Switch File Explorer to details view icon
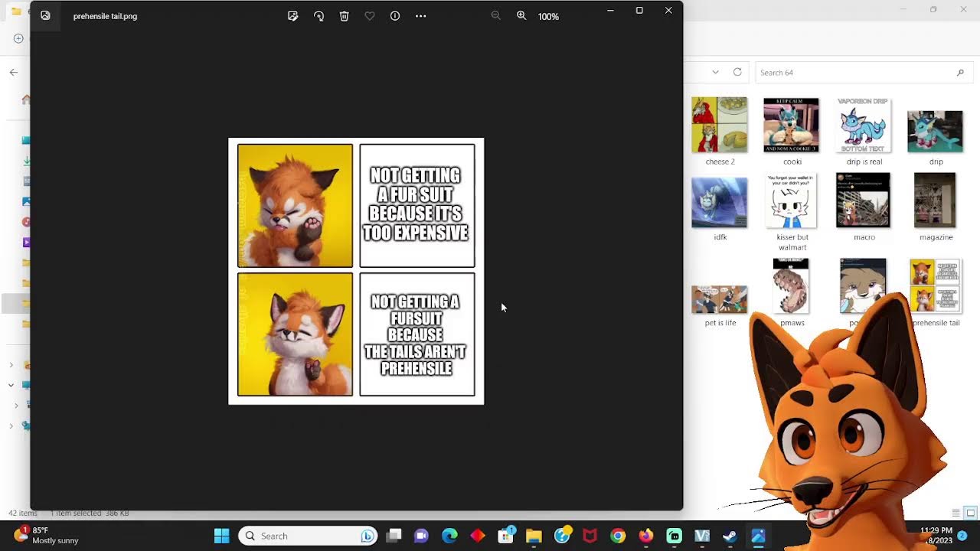980x551 pixels. [x=955, y=513]
